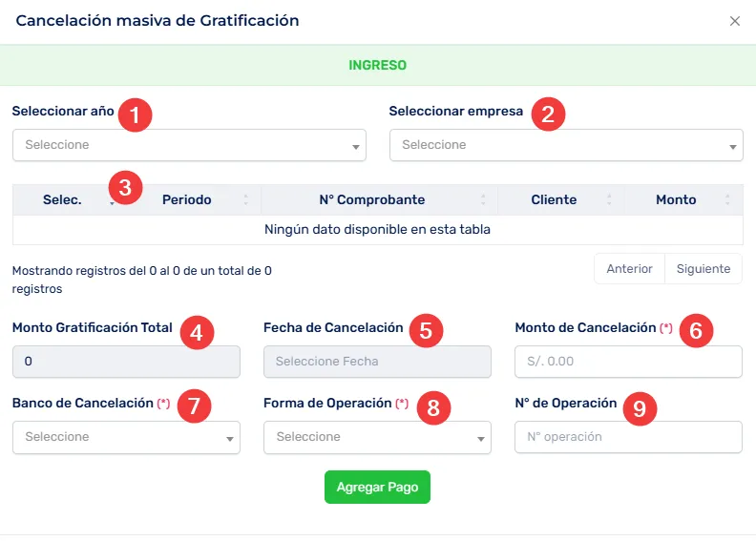Screen dimensions: 756x541
Task: Close the Cancelación masiva dialog
Action: click(x=734, y=21)
